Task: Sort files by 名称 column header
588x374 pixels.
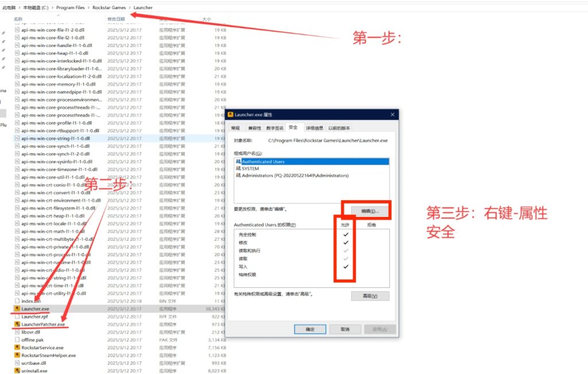Action: coord(18,19)
